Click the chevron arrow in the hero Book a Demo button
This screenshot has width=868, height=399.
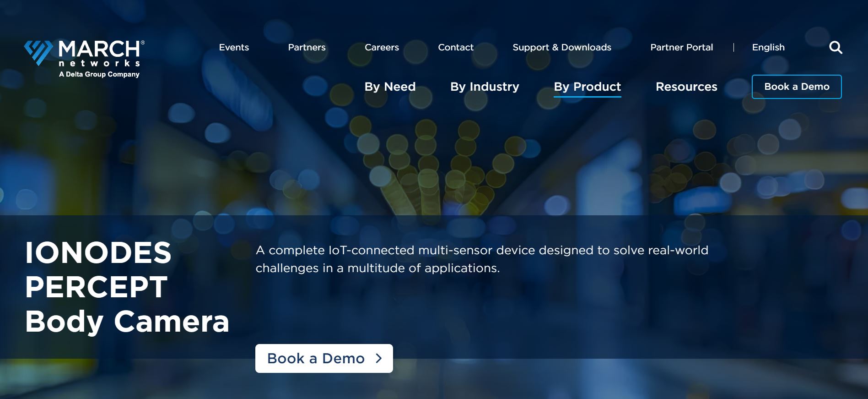coord(378,358)
